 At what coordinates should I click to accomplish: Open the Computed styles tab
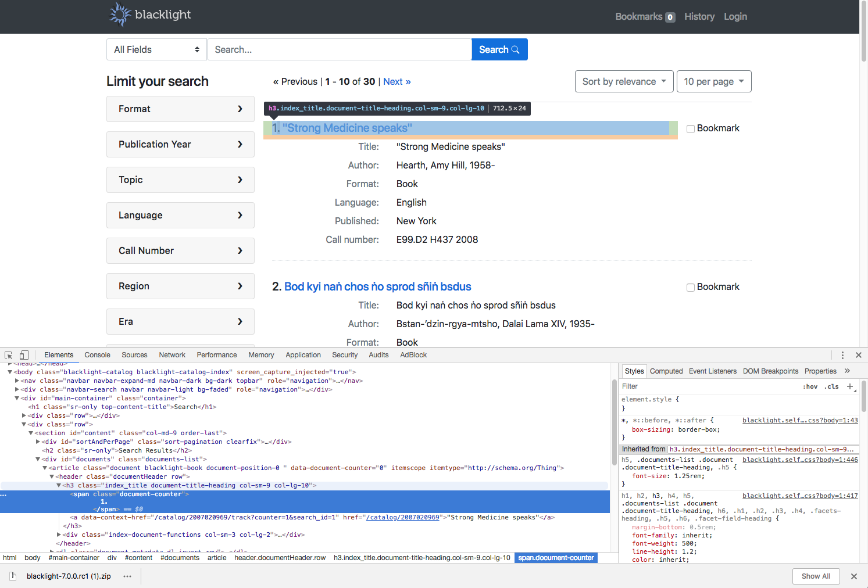pos(666,371)
